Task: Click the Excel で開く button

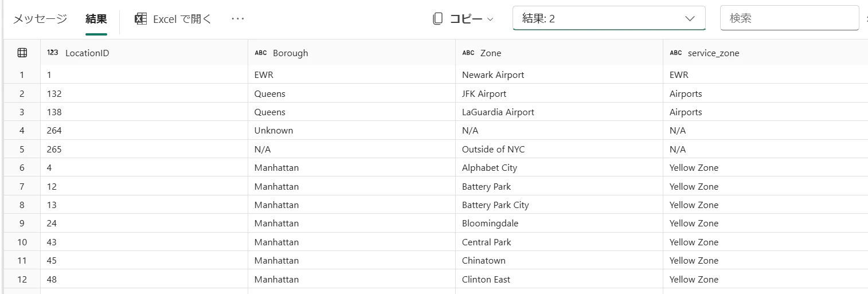Action: coord(173,19)
